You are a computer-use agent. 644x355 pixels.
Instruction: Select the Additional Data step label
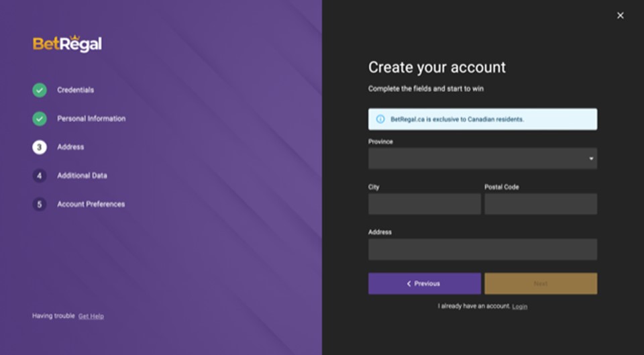[82, 176]
